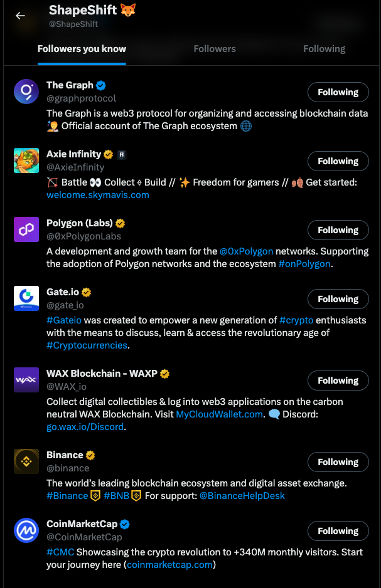
Task: Toggle Following button for Binance
Action: coord(338,462)
